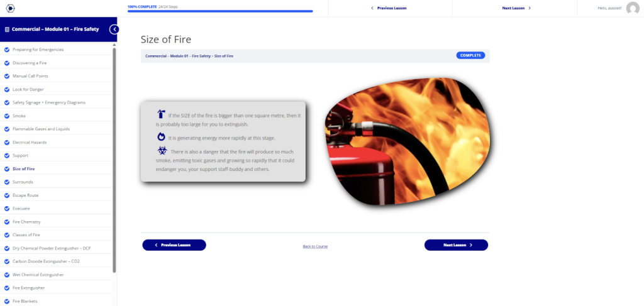The image size is (644, 306).
Task: Open the user avatar profile icon
Action: [x=633, y=8]
